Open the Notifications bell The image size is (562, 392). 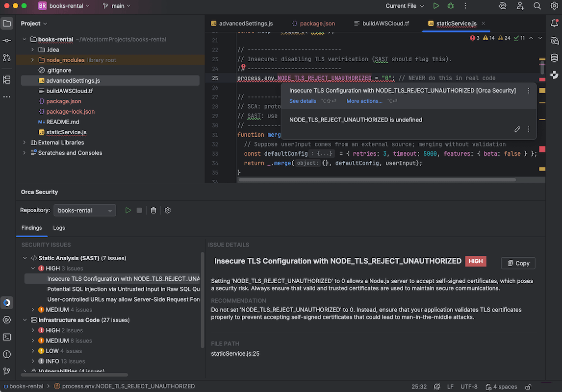click(554, 24)
